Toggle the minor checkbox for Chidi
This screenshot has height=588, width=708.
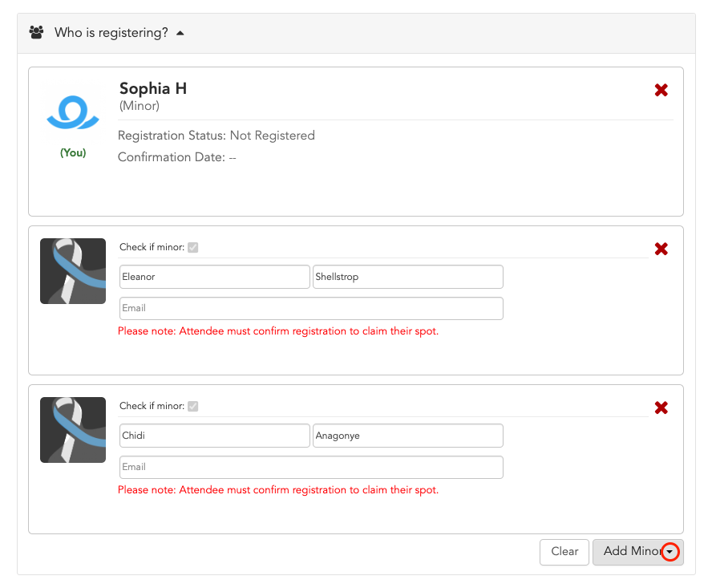[x=192, y=407]
